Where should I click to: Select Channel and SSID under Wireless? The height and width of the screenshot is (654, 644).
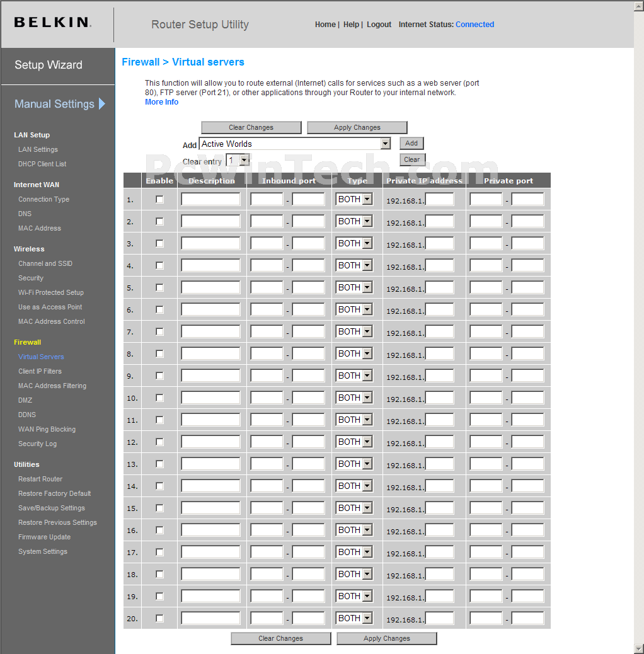click(45, 263)
